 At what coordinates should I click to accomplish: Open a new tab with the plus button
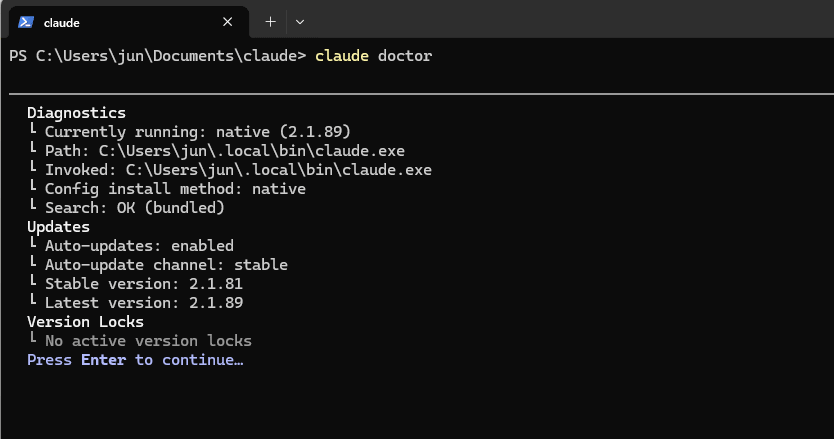click(x=270, y=21)
